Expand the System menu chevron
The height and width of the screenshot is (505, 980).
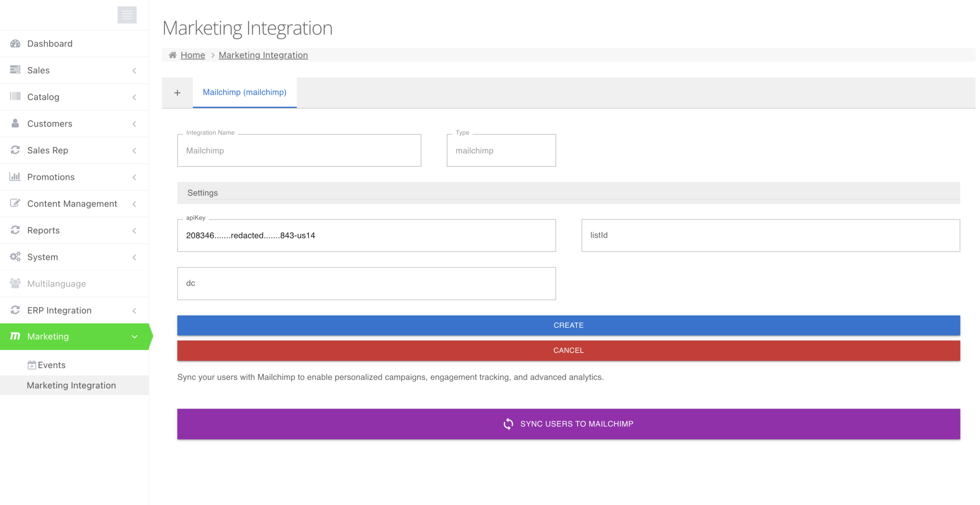[x=134, y=257]
